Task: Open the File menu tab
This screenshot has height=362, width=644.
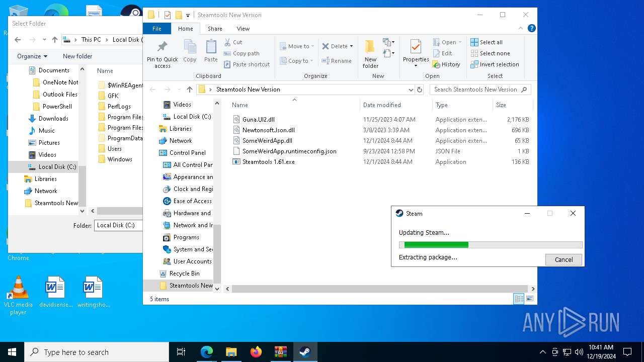Action: 157,29
